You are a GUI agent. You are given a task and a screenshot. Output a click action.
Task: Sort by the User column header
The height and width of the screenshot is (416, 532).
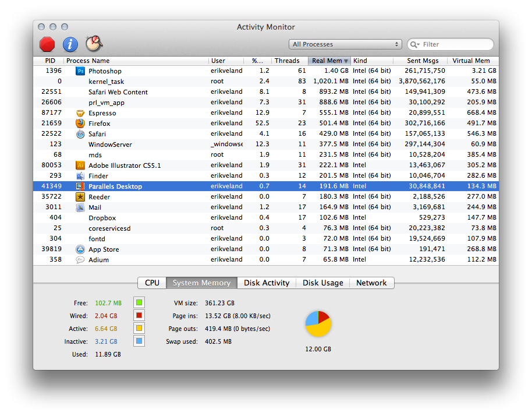point(226,61)
